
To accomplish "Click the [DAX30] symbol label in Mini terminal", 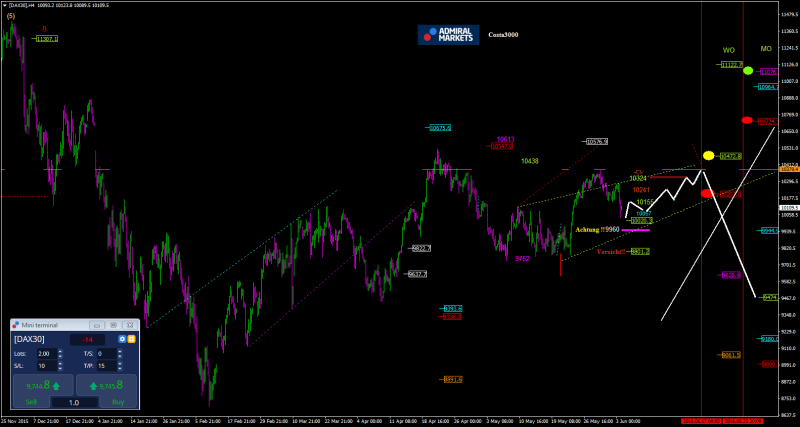I will point(29,339).
